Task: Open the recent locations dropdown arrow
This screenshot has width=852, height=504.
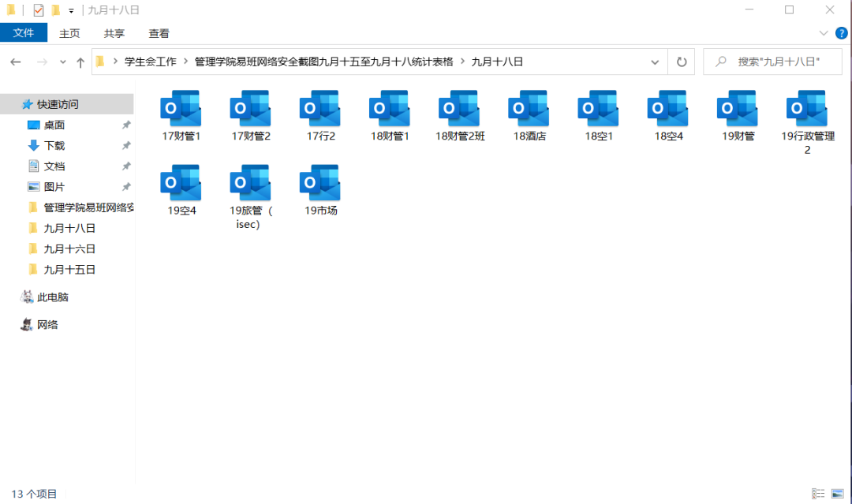Action: [x=63, y=62]
